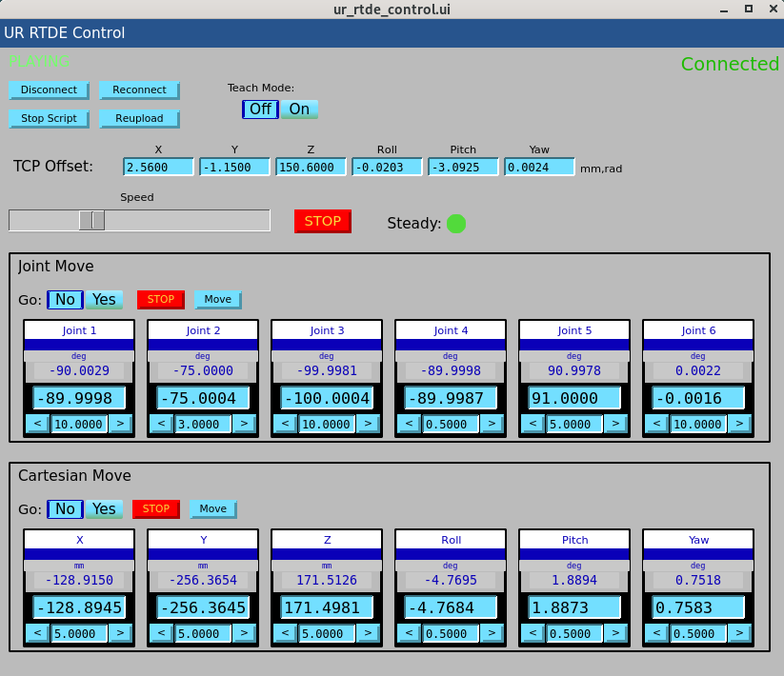Click Joint 6 current reading 0.0022
This screenshot has width=784, height=676.
pos(698,370)
